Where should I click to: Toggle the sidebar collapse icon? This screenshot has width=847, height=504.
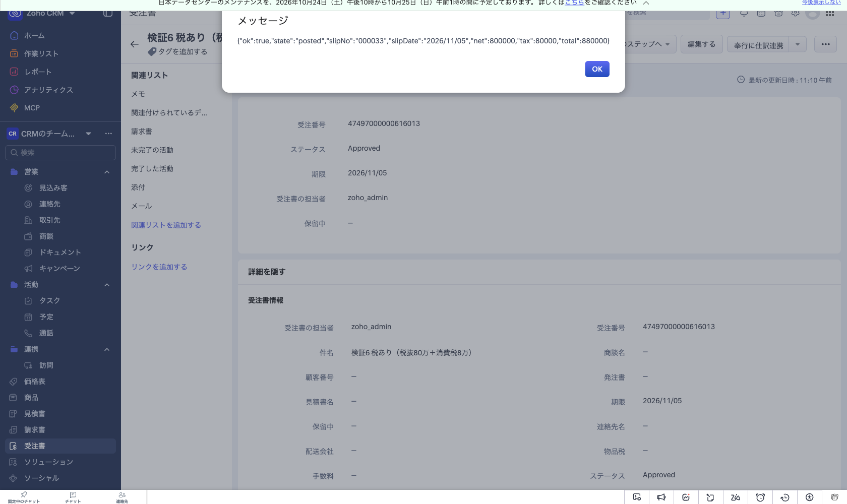(108, 13)
